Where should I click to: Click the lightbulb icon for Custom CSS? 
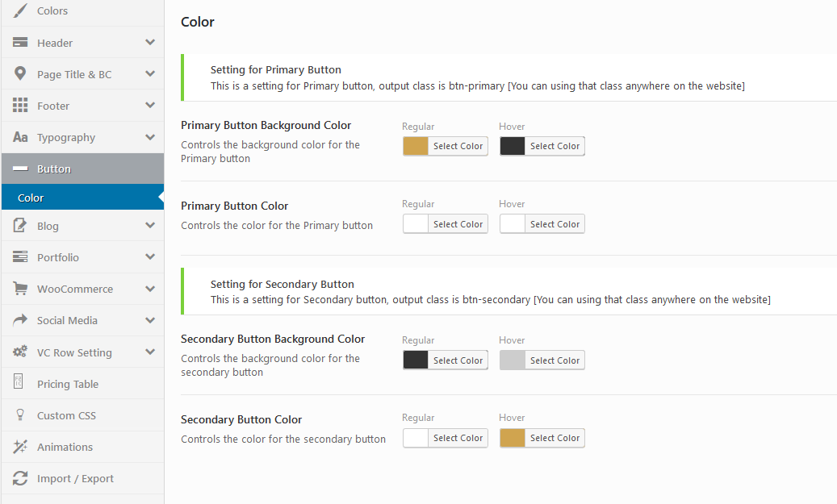pyautogui.click(x=20, y=415)
